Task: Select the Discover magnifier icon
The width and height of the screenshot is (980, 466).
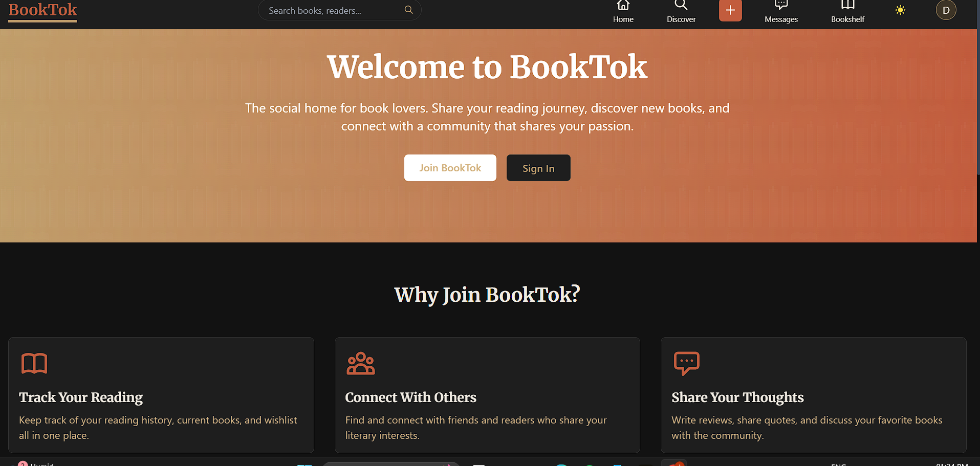Action: (681, 5)
